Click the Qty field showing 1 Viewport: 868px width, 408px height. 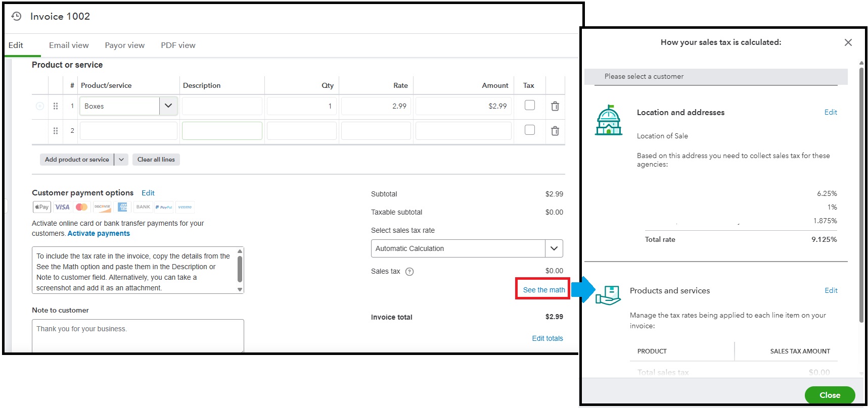(x=301, y=106)
